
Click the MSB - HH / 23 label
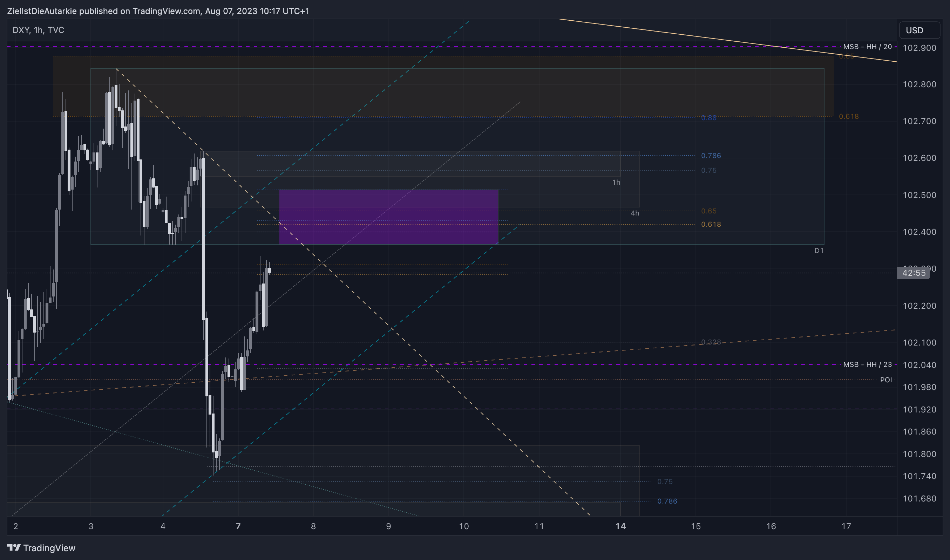tap(867, 364)
